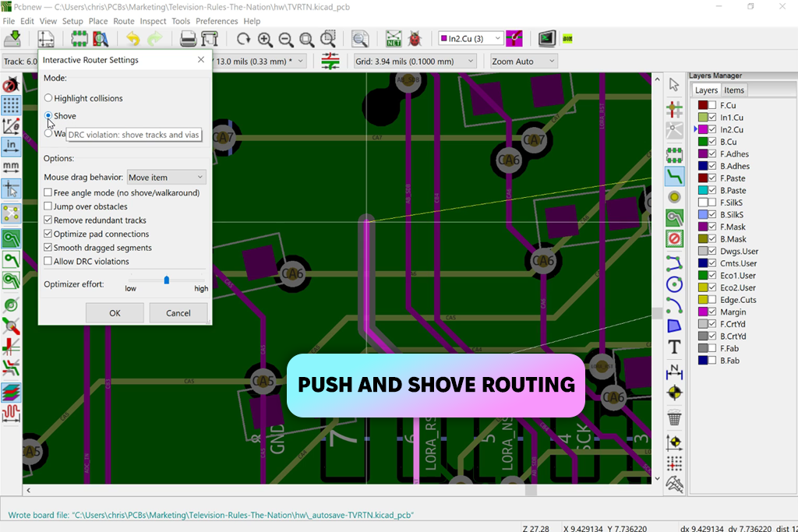Screen dimensions: 798x532
Task: Select the Delete items trash tool
Action: coord(674,418)
